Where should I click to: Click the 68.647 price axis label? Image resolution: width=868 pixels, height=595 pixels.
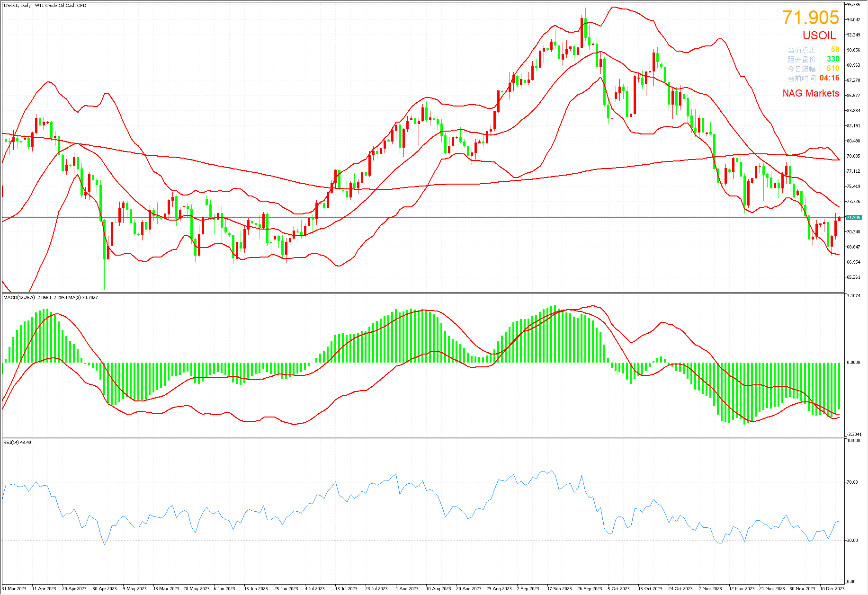coord(853,247)
